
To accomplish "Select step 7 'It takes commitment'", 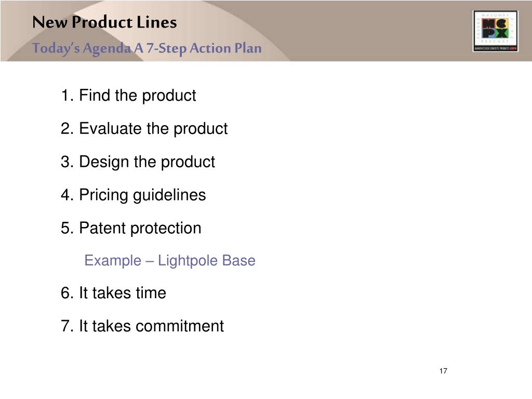I will 142,326.
